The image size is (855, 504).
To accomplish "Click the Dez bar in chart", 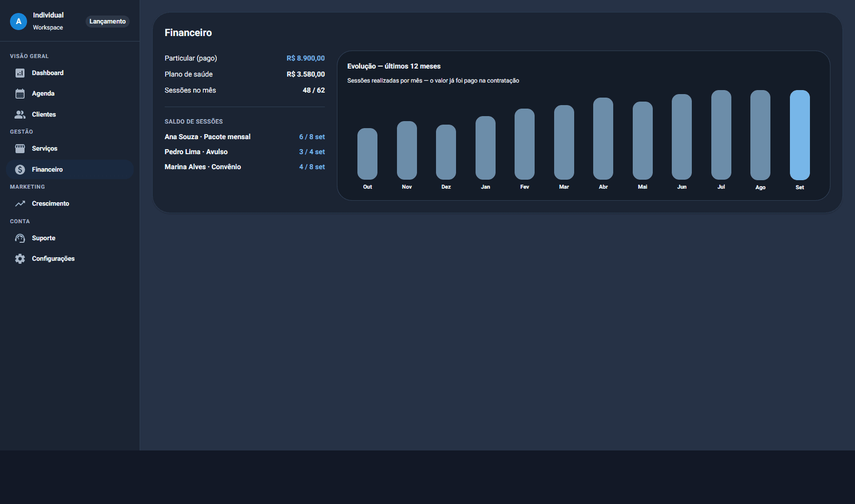I will coord(446,152).
